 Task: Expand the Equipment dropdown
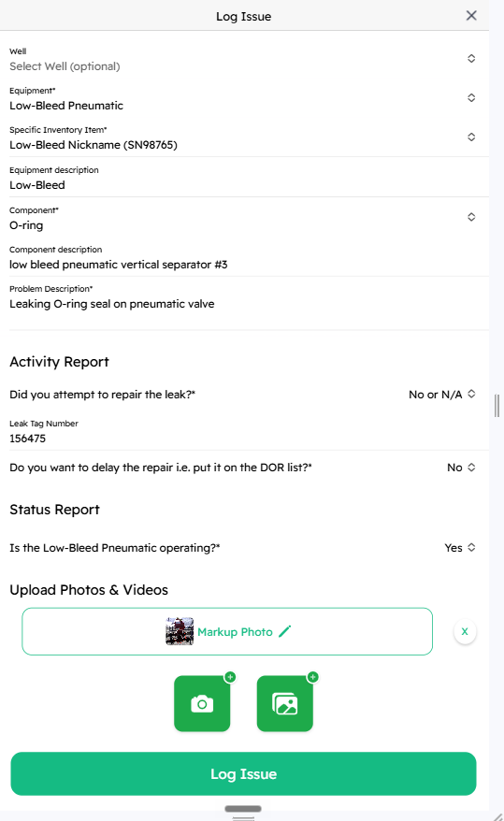[x=244, y=98]
